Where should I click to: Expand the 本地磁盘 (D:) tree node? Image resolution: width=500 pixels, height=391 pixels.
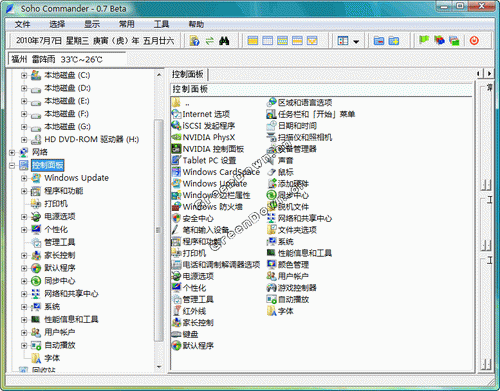(24, 88)
